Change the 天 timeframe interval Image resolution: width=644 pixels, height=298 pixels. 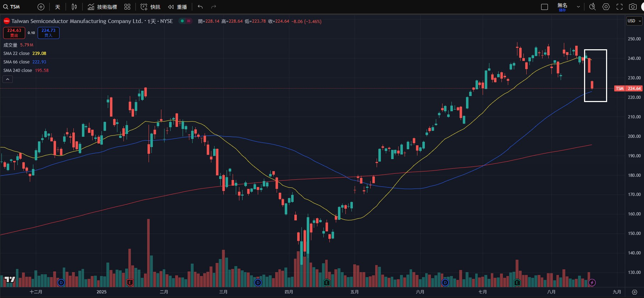click(57, 7)
